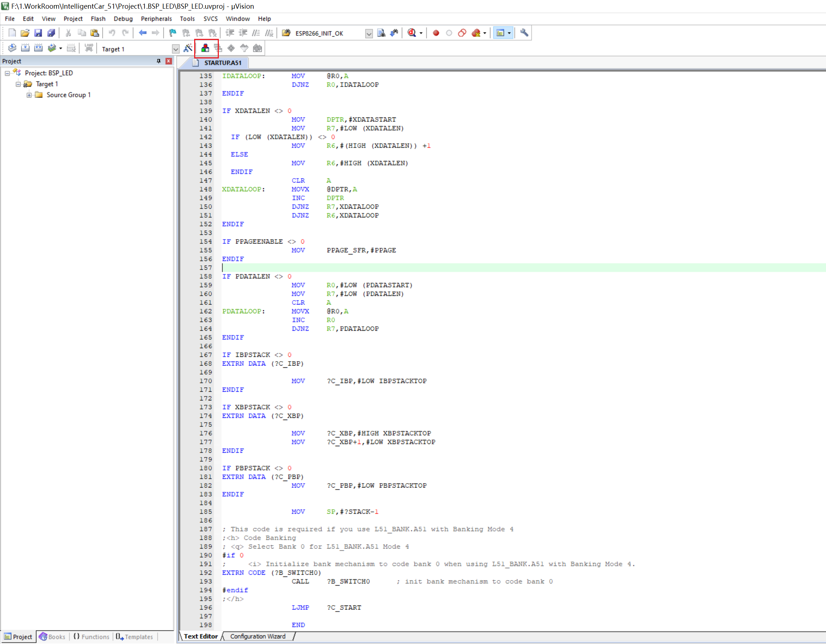Viewport: 826px width, 644px height.
Task: Switch to Configuration Wizard tab
Action: (x=258, y=636)
